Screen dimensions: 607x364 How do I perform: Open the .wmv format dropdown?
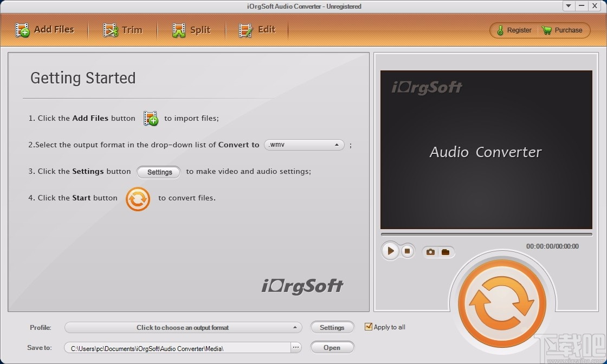[303, 145]
